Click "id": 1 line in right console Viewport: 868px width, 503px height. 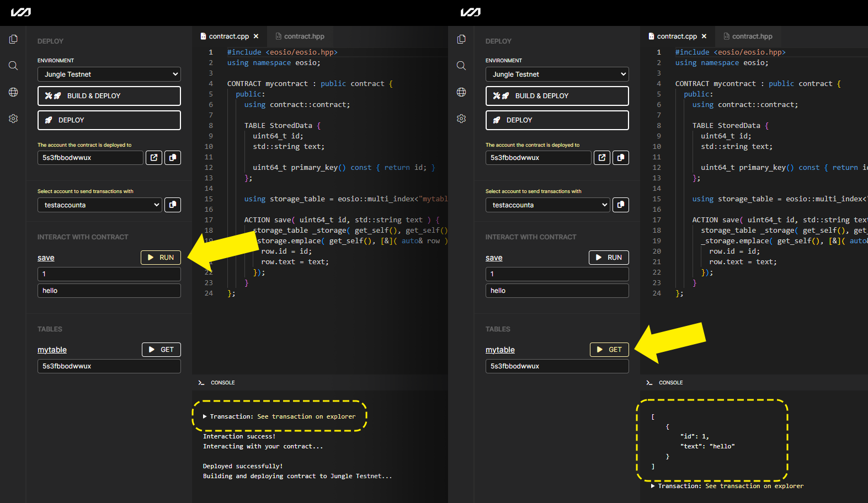point(694,436)
